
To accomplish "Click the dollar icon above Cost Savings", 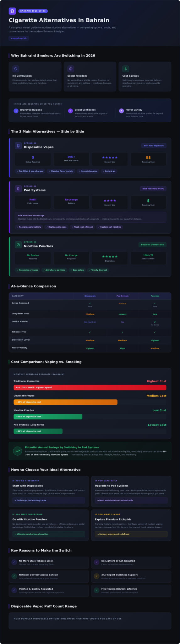I will tap(126, 69).
